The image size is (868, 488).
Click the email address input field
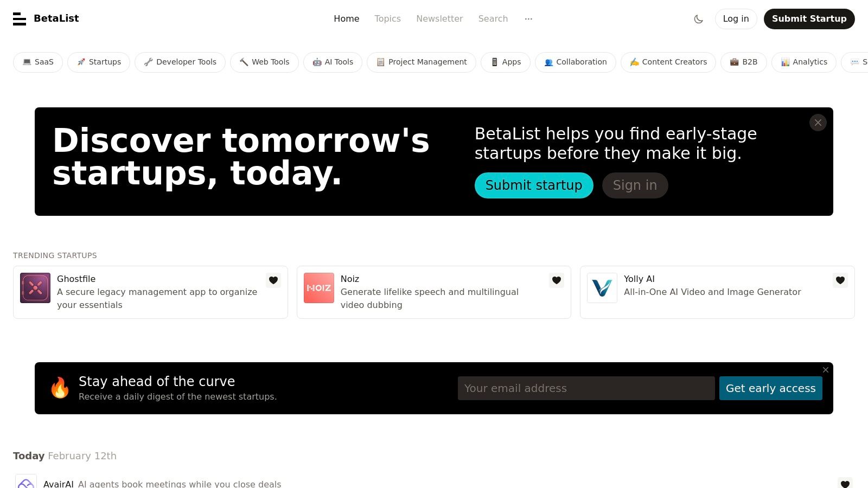586,388
